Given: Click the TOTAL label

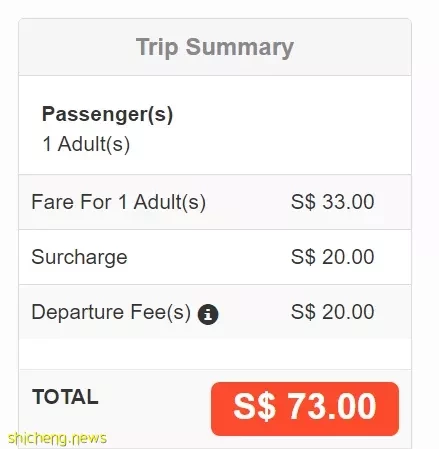Looking at the screenshot, I should (x=65, y=397).
